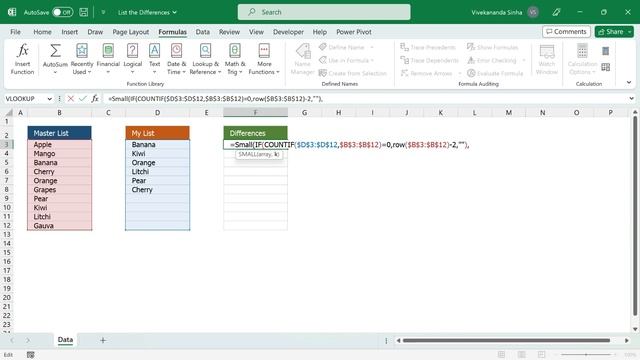The width and height of the screenshot is (640, 360).
Task: Open Lookup & Reference functions
Action: click(x=205, y=60)
